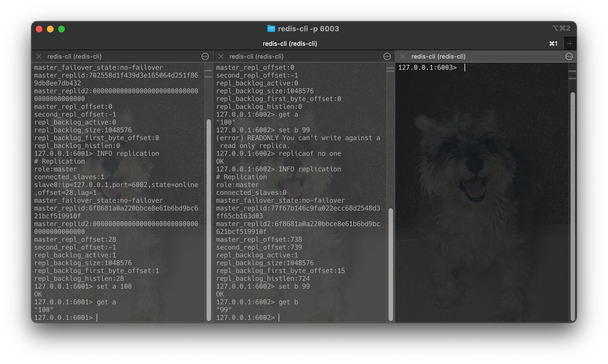Open the right pane's options menu

click(x=569, y=56)
